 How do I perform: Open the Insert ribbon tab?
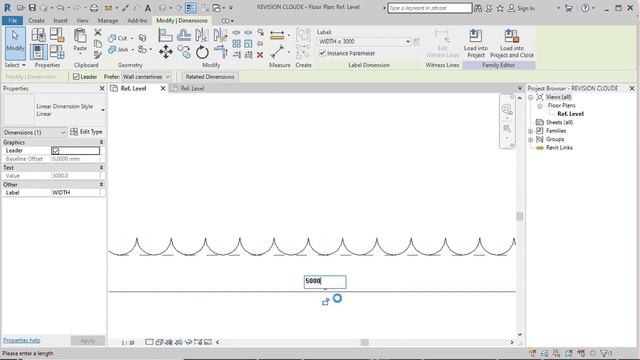[x=60, y=20]
